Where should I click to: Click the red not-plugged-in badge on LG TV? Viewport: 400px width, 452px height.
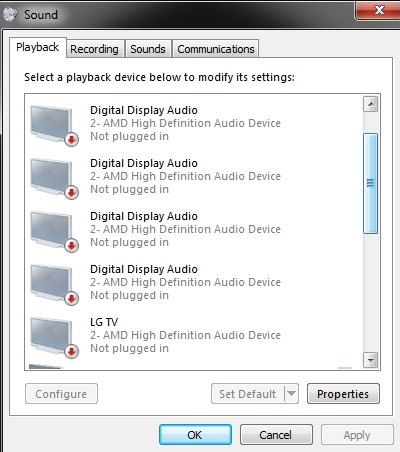pos(71,352)
